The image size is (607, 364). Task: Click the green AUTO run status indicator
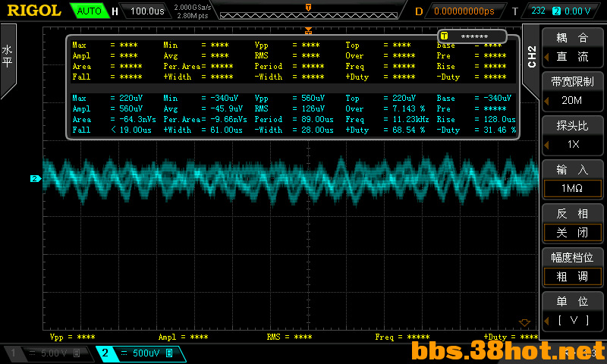click(89, 11)
